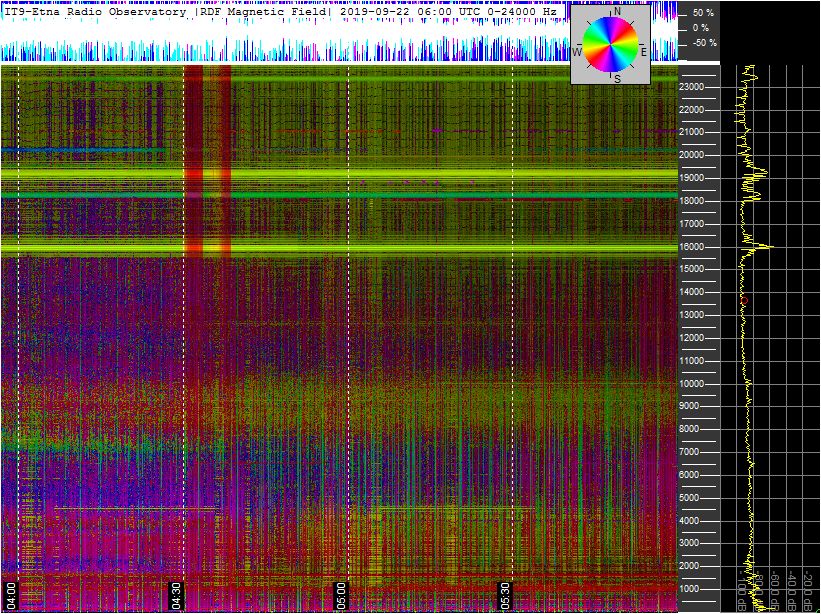Click the 10000 frequency label
Screen dimensions: 821x614
692,384
